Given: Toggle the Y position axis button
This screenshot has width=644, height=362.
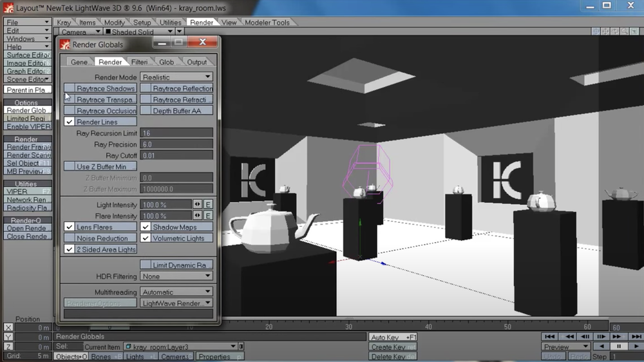Looking at the screenshot, I should [x=8, y=337].
